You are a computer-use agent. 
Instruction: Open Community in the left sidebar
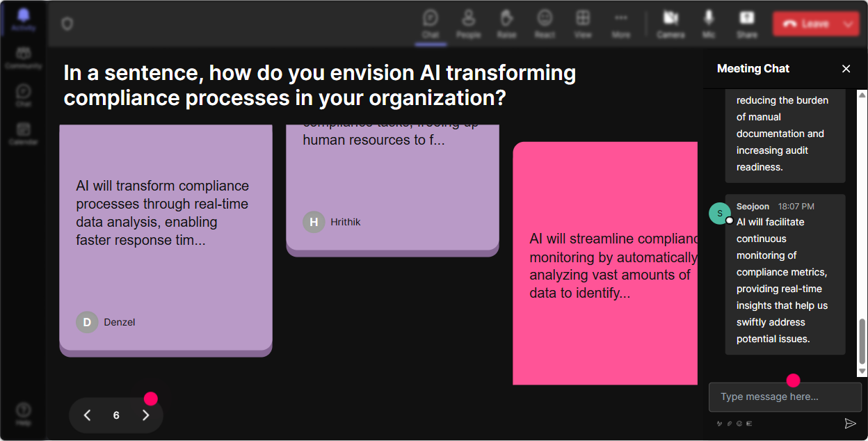(24, 58)
